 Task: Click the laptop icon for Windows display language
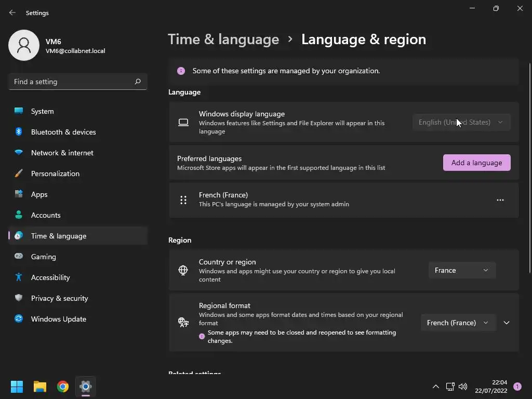pos(183,122)
